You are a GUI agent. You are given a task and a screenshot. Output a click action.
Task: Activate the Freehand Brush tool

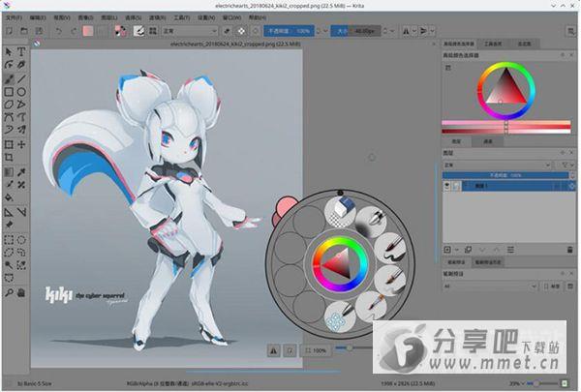coord(9,78)
